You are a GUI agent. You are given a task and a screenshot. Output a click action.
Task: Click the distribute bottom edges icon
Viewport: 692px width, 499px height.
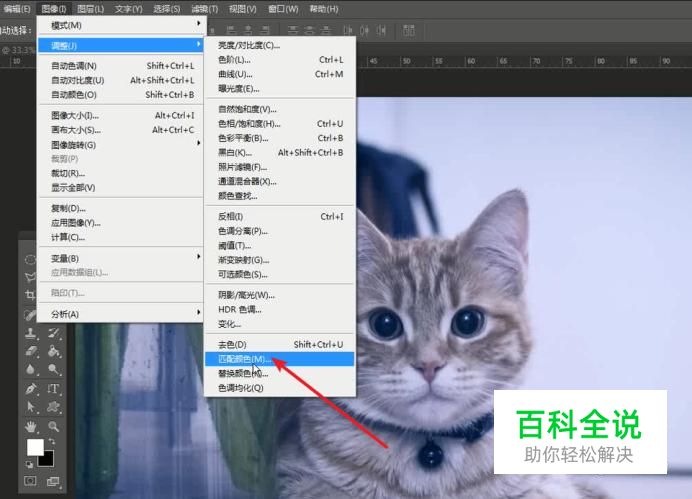click(326, 30)
